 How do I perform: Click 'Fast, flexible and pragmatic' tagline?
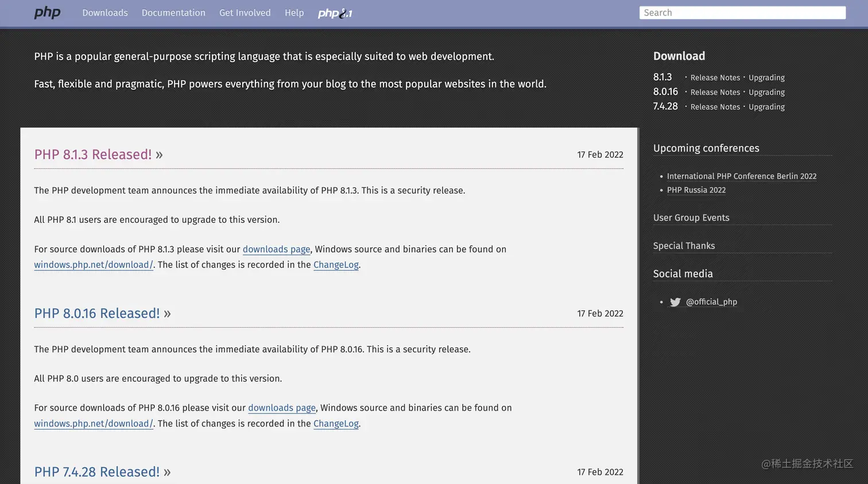[290, 84]
